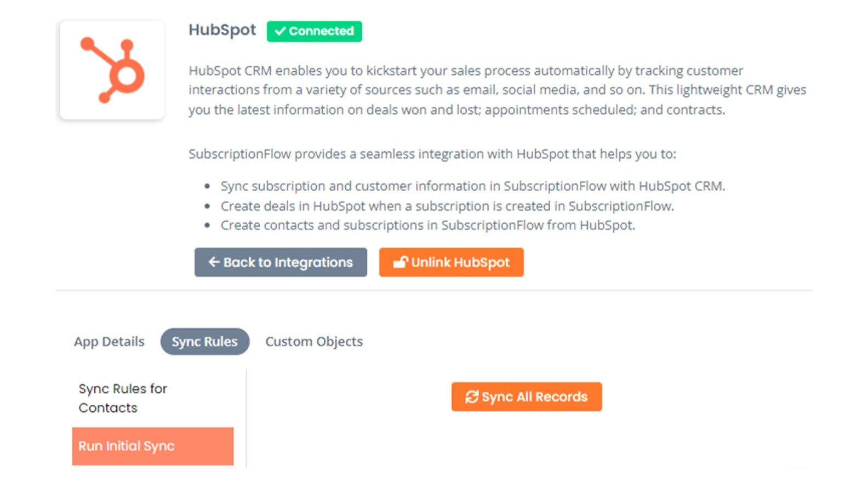Image resolution: width=868 pixels, height=488 pixels.
Task: Click the HubSpot heading text
Action: click(x=221, y=30)
